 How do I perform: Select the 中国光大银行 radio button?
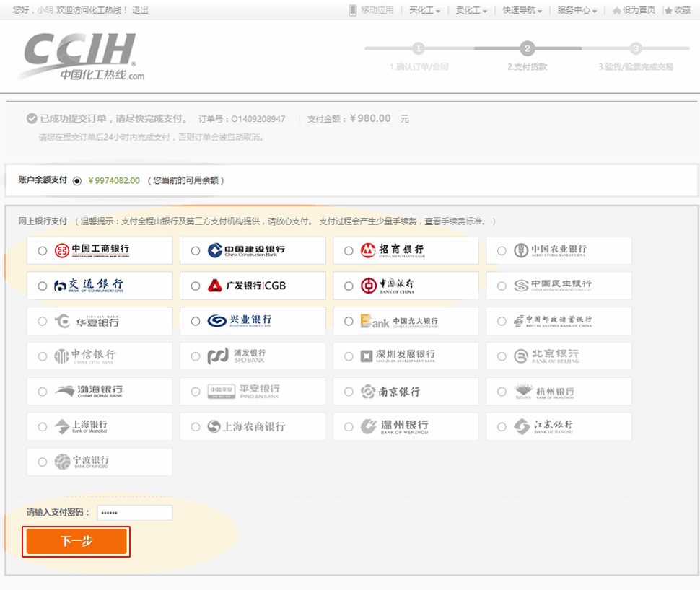pos(349,322)
